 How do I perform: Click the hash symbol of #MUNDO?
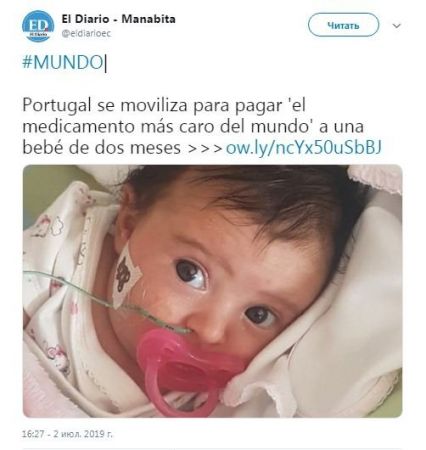[x=27, y=63]
